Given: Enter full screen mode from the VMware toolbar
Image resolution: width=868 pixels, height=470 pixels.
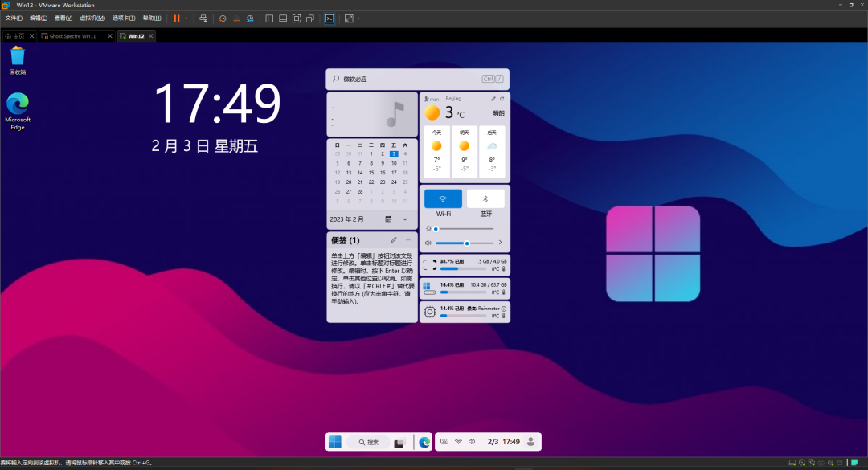Looking at the screenshot, I should [x=296, y=18].
